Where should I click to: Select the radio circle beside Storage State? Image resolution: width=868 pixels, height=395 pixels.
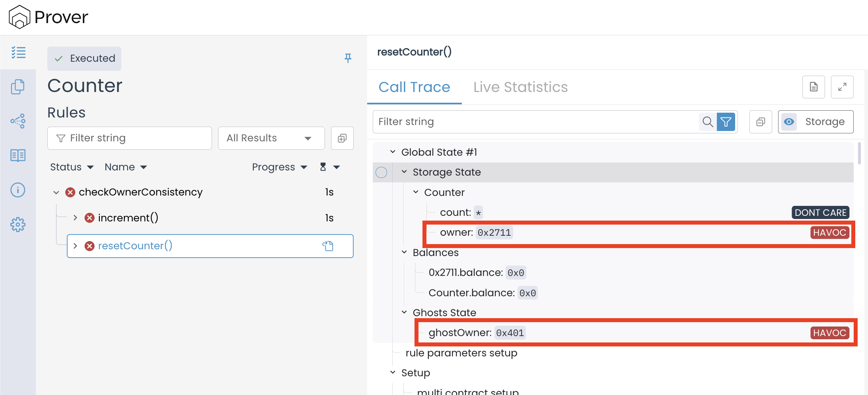pyautogui.click(x=381, y=172)
